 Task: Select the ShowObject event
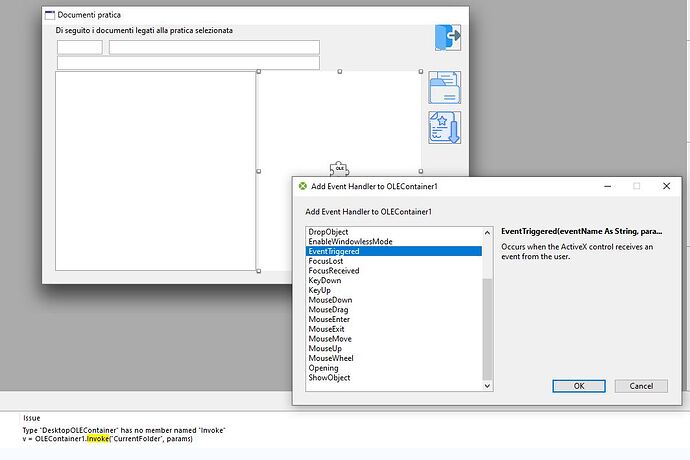(x=329, y=378)
